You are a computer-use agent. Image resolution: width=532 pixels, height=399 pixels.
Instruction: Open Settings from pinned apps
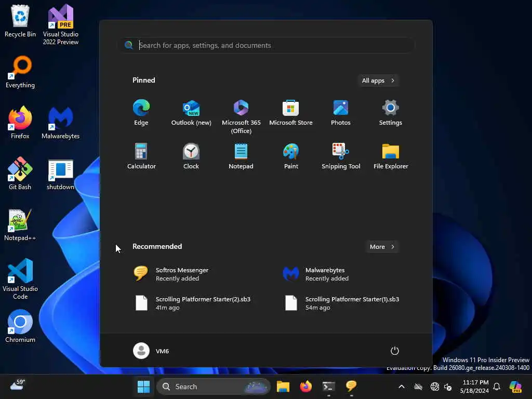[391, 113]
